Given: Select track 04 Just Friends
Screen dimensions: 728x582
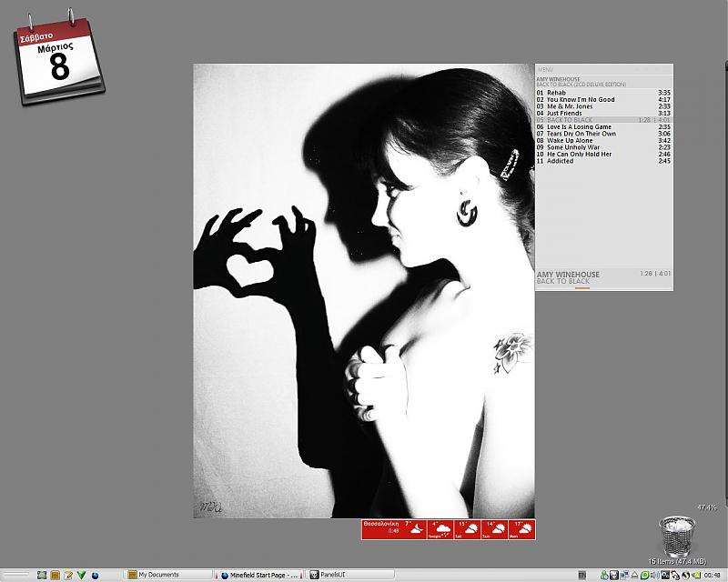Looking at the screenshot, I should coord(603,114).
